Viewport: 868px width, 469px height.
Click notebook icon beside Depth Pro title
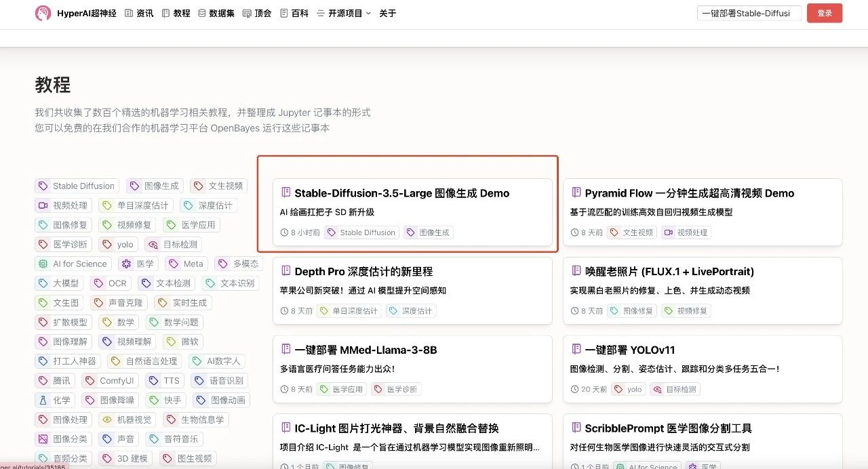286,271
